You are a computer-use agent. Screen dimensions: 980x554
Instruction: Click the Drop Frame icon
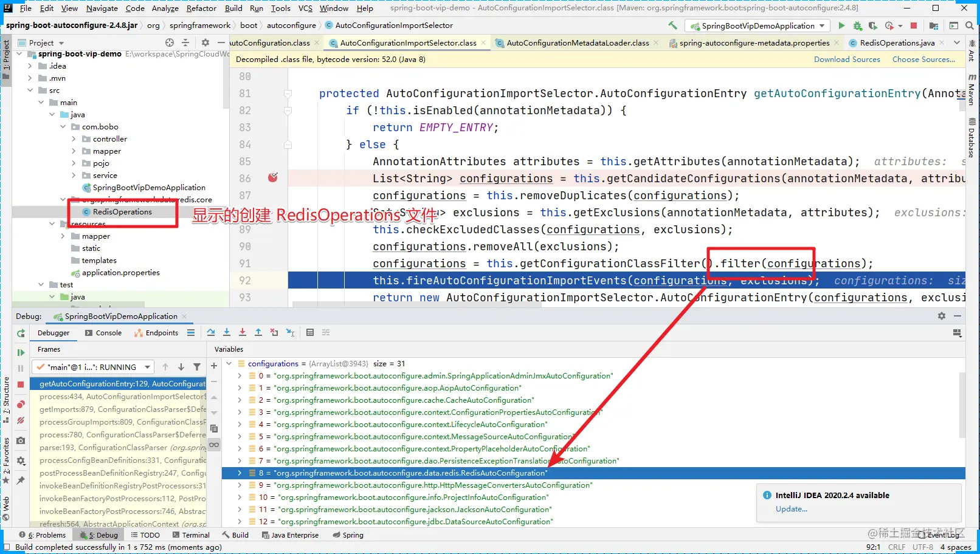pyautogui.click(x=274, y=332)
